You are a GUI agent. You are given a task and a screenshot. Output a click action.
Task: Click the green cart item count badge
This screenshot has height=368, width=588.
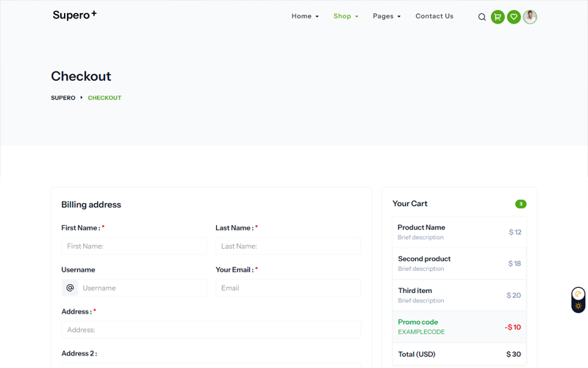[520, 204]
